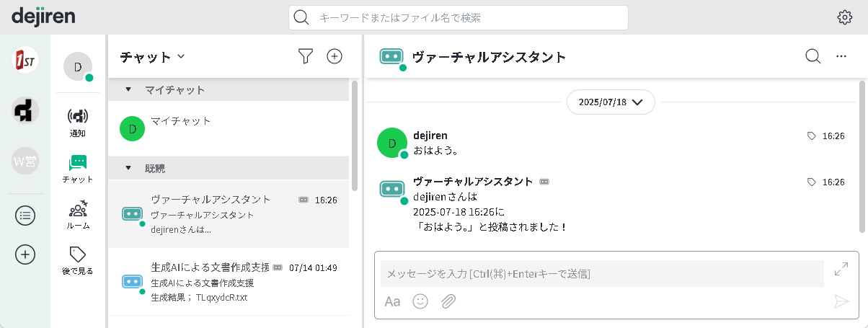Viewport: 868px width, 328px height.
Task: Send message with paper plane icon
Action: 841,301
